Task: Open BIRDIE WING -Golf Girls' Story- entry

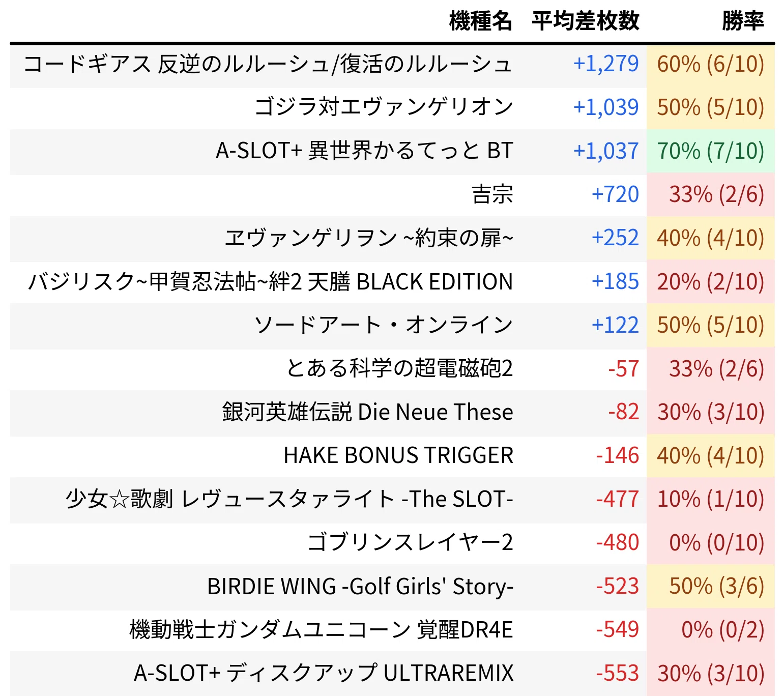Action: (x=360, y=587)
